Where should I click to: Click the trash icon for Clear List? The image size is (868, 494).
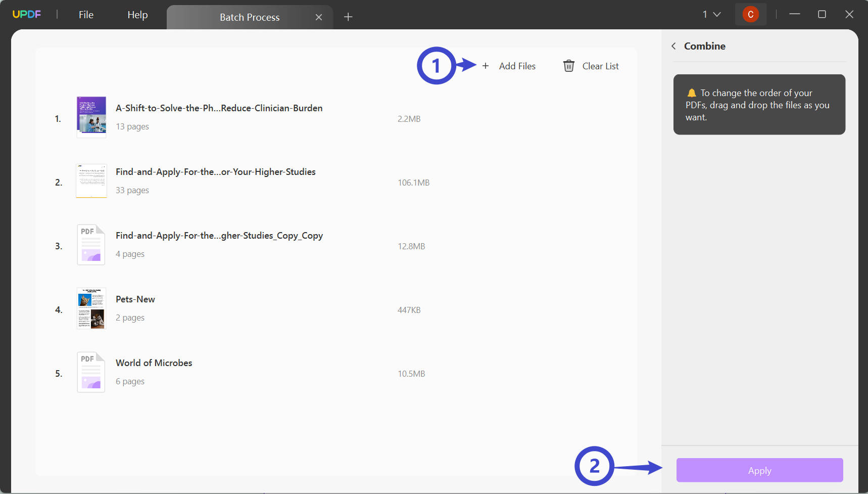pyautogui.click(x=569, y=66)
